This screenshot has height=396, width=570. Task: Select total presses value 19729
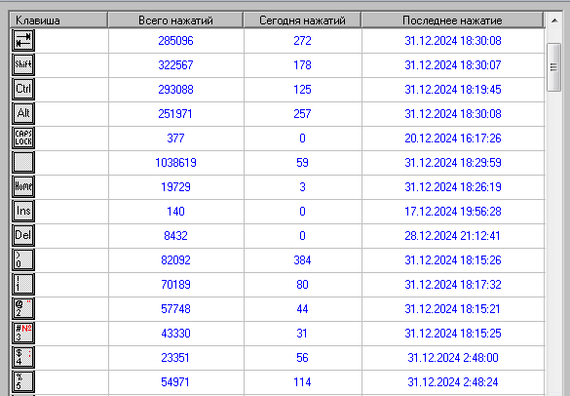pyautogui.click(x=176, y=187)
